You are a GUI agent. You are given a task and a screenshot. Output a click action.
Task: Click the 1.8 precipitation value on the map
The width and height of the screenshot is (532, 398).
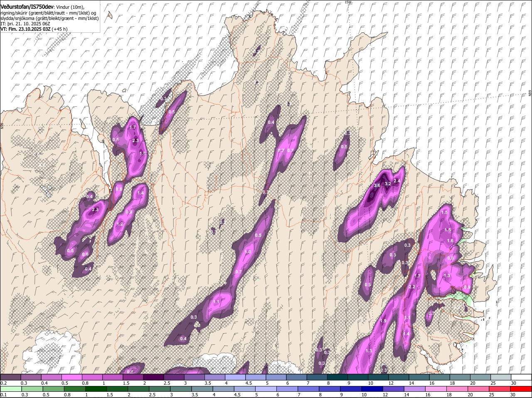coord(143,153)
